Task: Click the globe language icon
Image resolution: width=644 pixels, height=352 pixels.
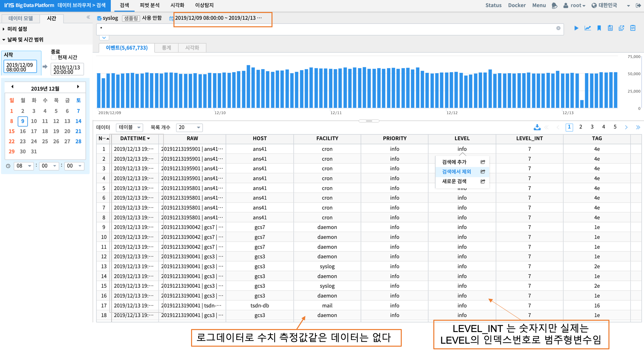Action: tap(594, 5)
